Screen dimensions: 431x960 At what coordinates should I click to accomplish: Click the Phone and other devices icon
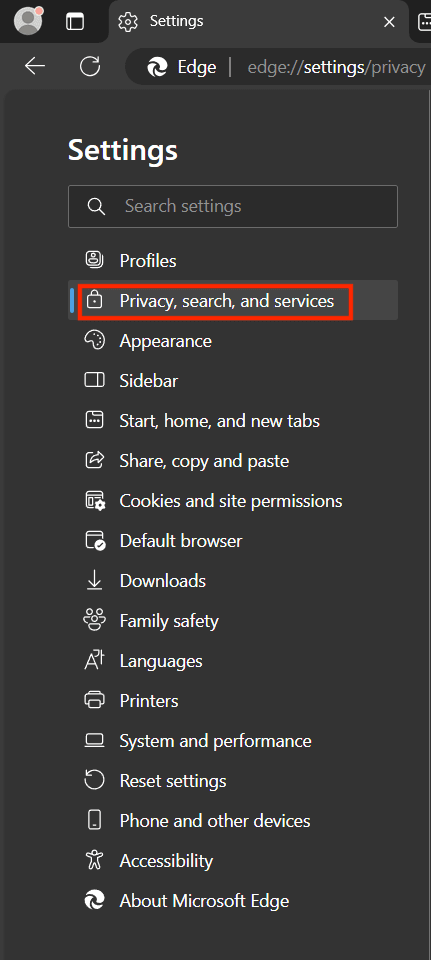click(x=94, y=820)
